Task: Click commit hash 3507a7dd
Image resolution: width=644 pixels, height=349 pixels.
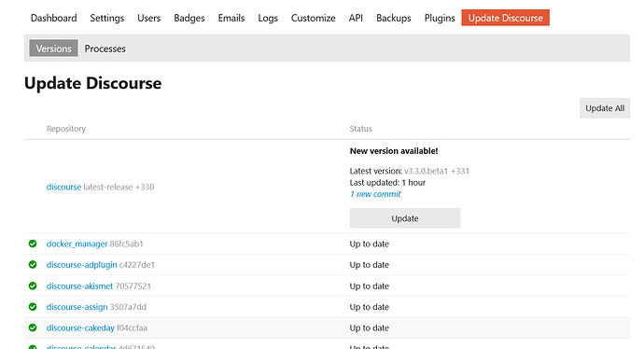Action: pos(128,307)
